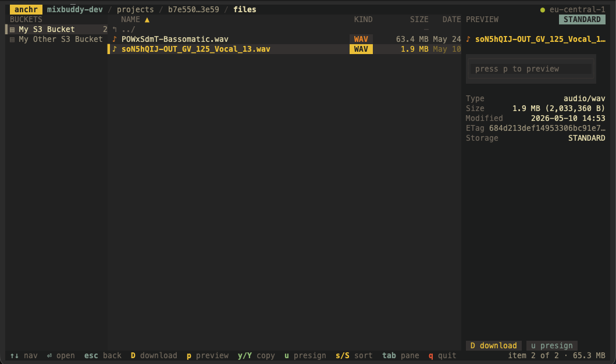This screenshot has height=364, width=616.
Task: Click the y/Y copy footer hint
Action: click(256, 356)
